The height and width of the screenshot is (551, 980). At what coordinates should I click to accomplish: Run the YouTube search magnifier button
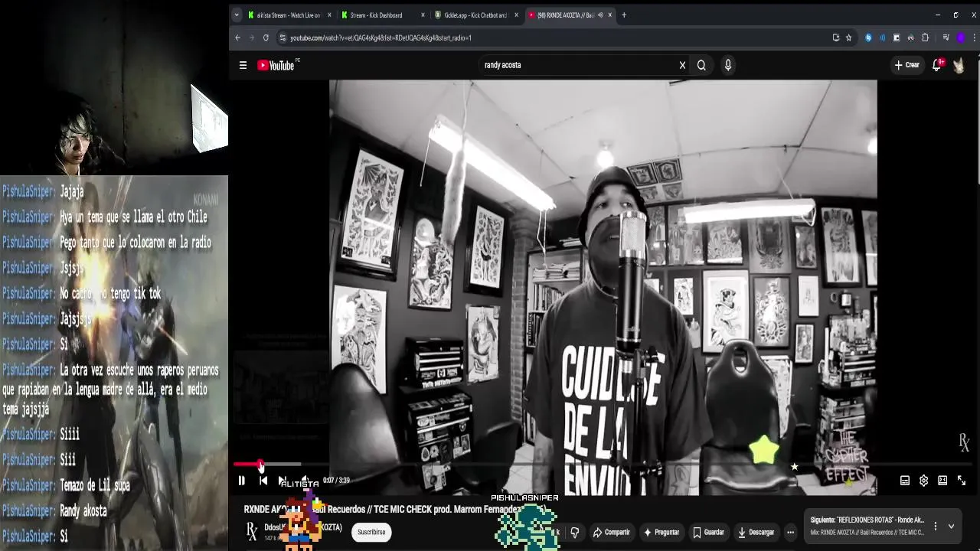click(701, 65)
